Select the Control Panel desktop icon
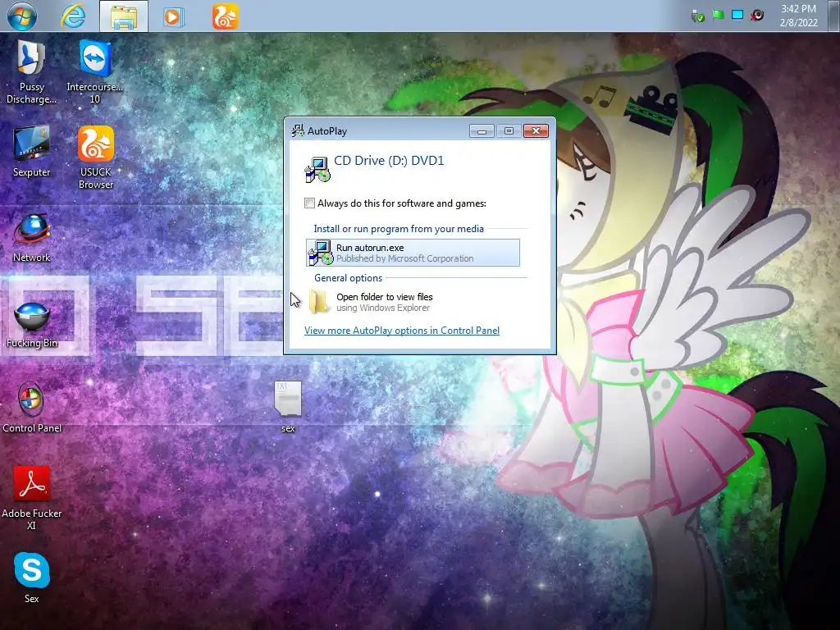 click(x=32, y=407)
